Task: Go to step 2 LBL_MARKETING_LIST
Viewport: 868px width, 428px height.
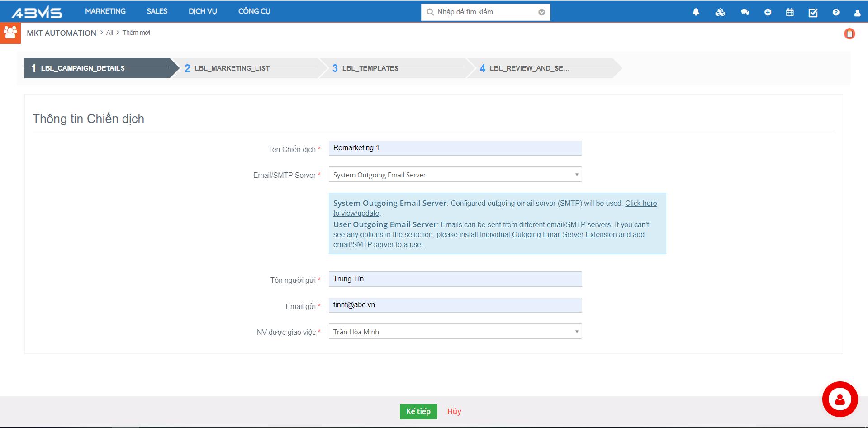Action: pyautogui.click(x=232, y=68)
